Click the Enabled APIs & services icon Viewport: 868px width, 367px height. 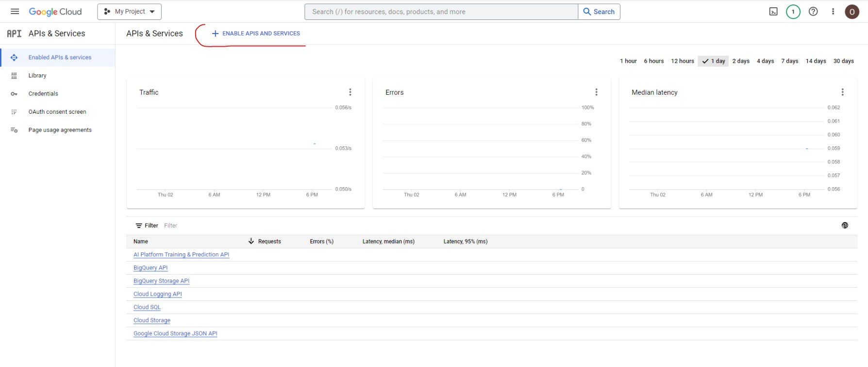[x=14, y=57]
